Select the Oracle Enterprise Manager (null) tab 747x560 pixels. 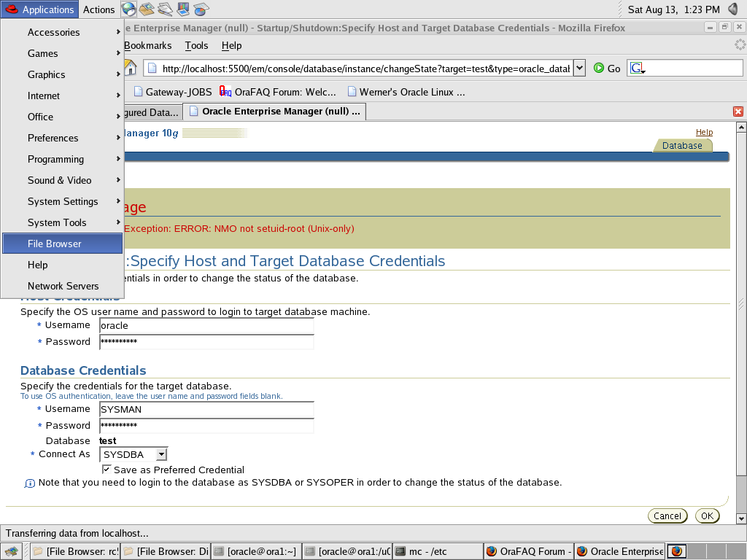pos(274,112)
